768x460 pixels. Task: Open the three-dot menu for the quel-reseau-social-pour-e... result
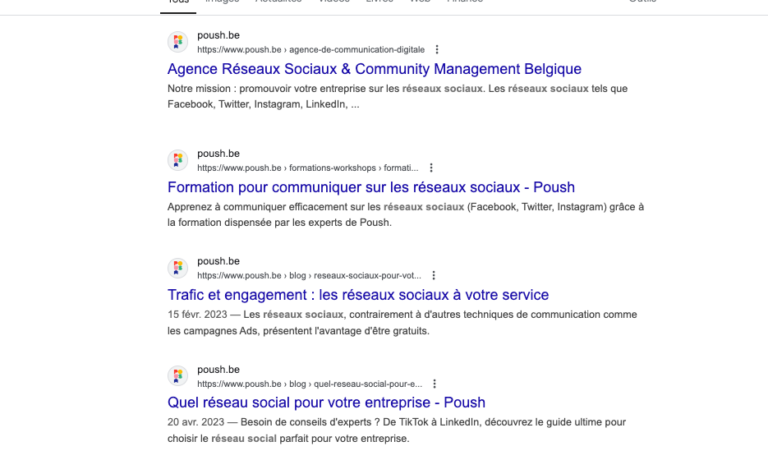435,383
